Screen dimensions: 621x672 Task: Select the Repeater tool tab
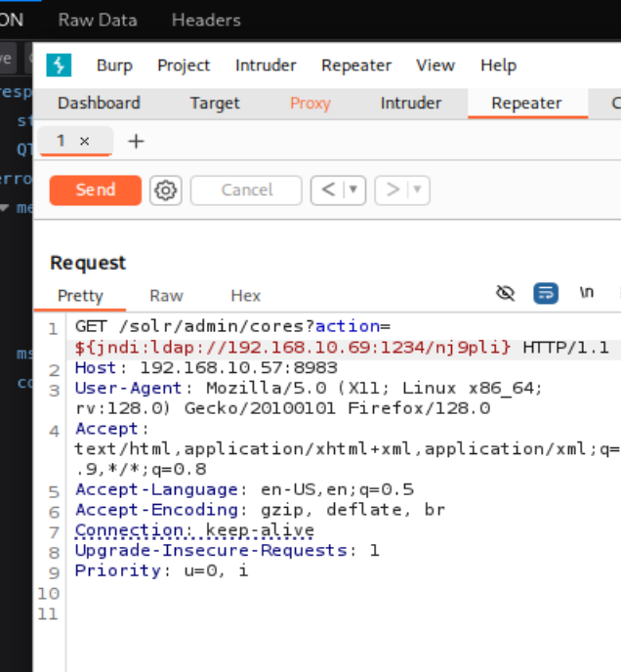[526, 104]
